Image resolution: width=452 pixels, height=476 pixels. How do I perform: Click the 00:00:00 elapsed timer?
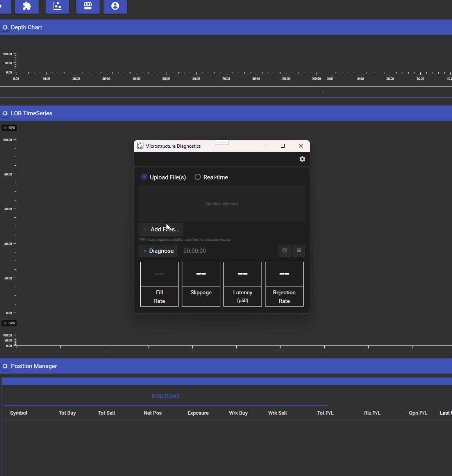tap(195, 251)
